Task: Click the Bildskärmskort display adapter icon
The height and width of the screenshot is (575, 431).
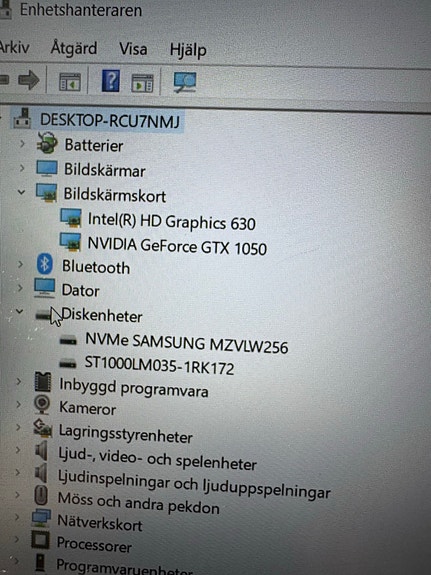Action: tap(46, 193)
